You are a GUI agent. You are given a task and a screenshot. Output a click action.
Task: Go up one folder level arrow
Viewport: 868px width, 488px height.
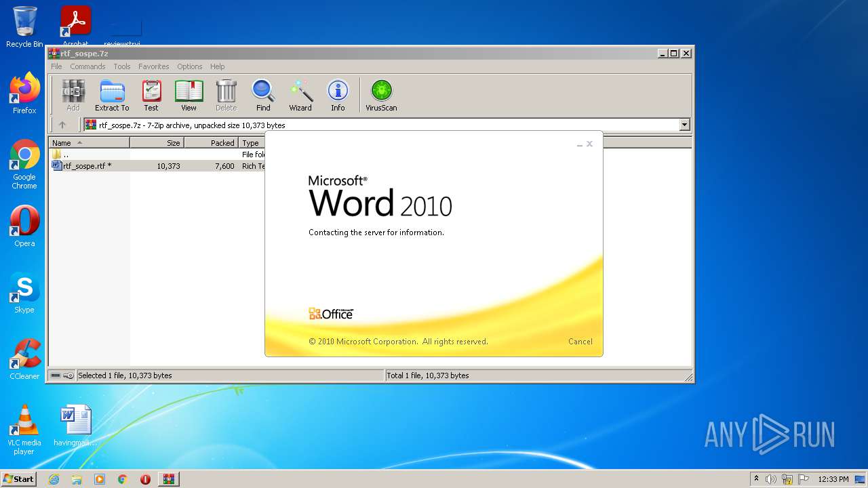(x=62, y=125)
